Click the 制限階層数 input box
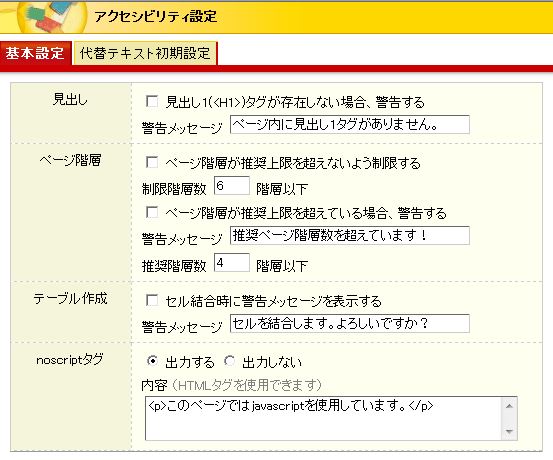Image resolution: width=553 pixels, height=460 pixels. tap(232, 186)
